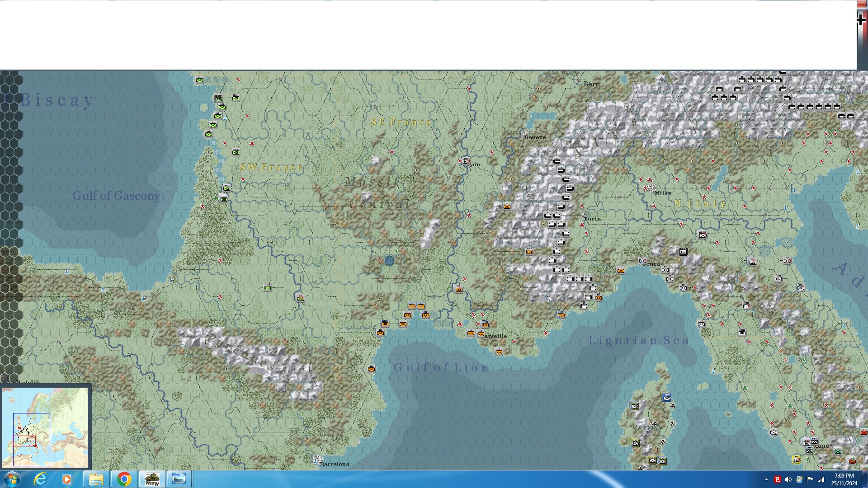
Task: Open the volume control in system tray
Action: pyautogui.click(x=788, y=479)
